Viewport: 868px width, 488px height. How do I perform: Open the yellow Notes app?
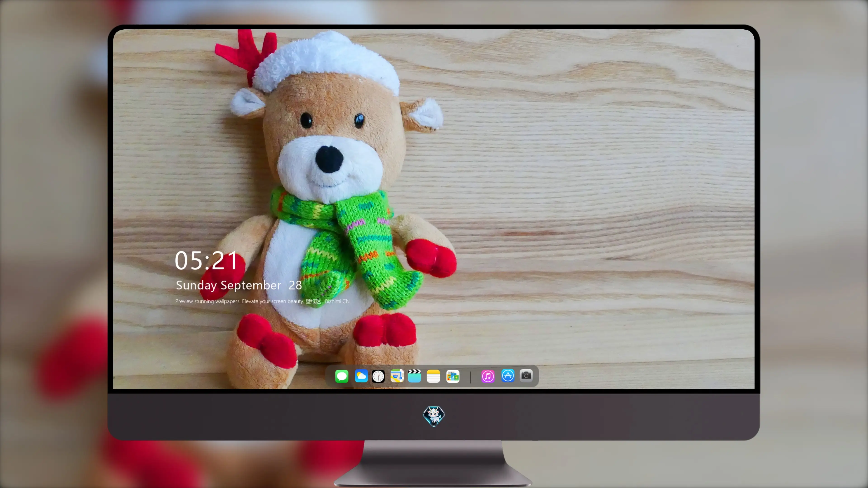[x=433, y=376]
